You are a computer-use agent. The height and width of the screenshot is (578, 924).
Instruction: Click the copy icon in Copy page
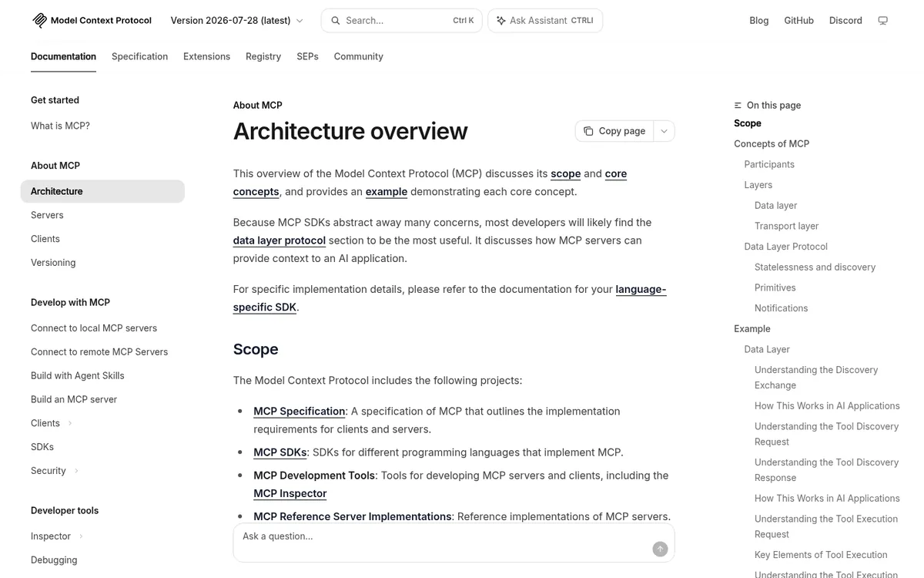point(588,131)
